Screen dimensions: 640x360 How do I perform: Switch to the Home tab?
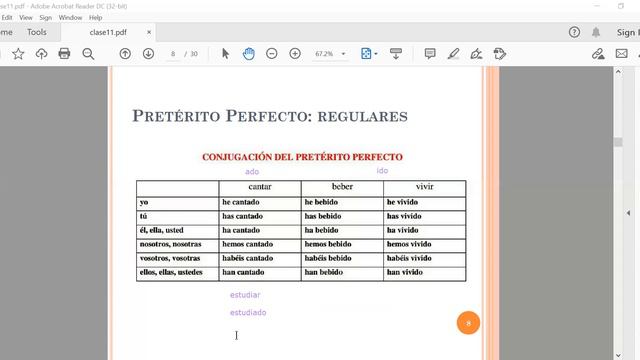(x=6, y=32)
